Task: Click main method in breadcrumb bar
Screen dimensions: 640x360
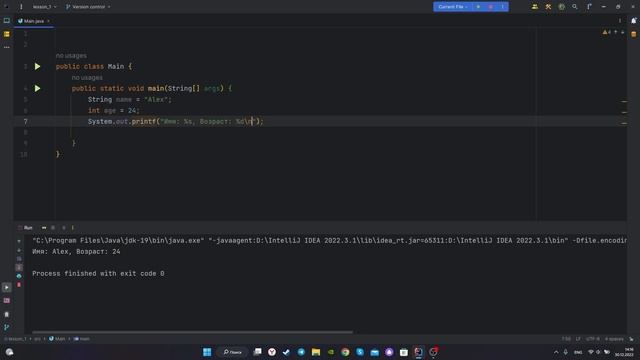Action: coord(82,339)
